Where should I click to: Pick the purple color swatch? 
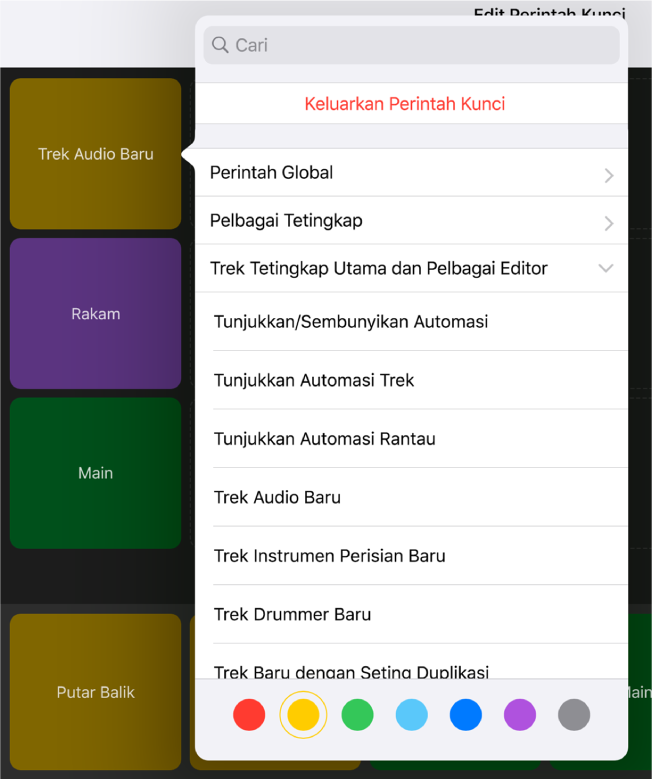520,715
